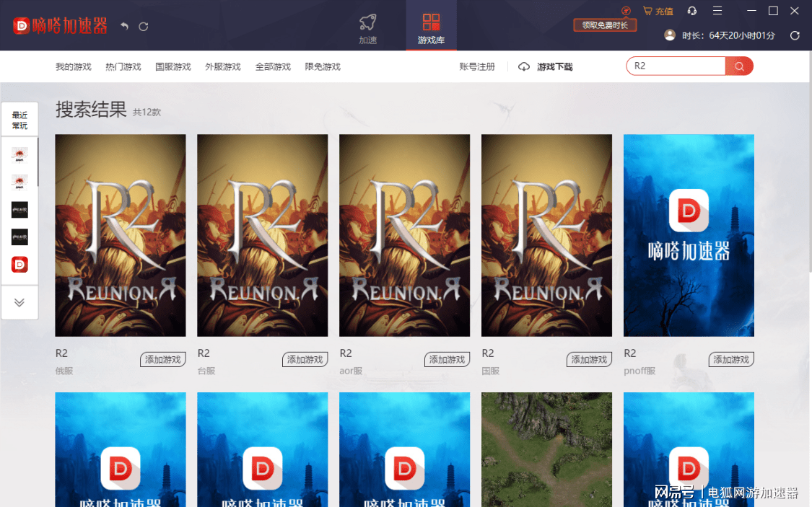This screenshot has height=507, width=812.
Task: Select 国服游戏 category
Action: pos(173,67)
